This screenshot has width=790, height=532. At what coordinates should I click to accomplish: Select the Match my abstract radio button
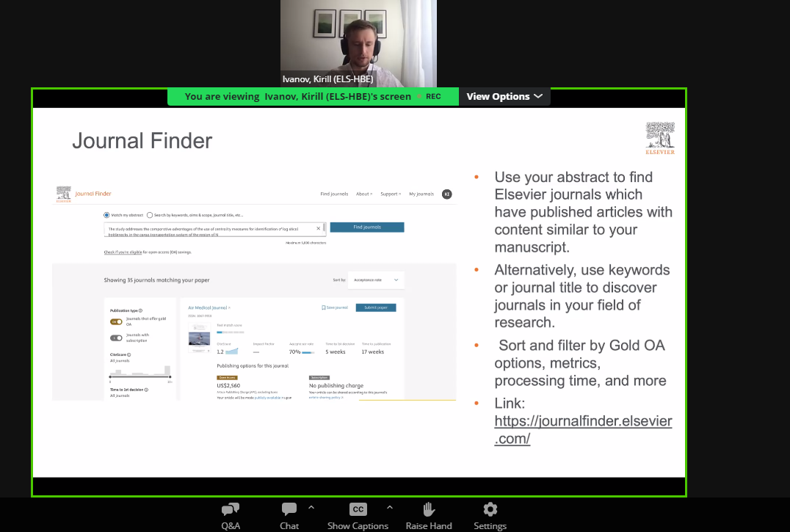click(106, 215)
